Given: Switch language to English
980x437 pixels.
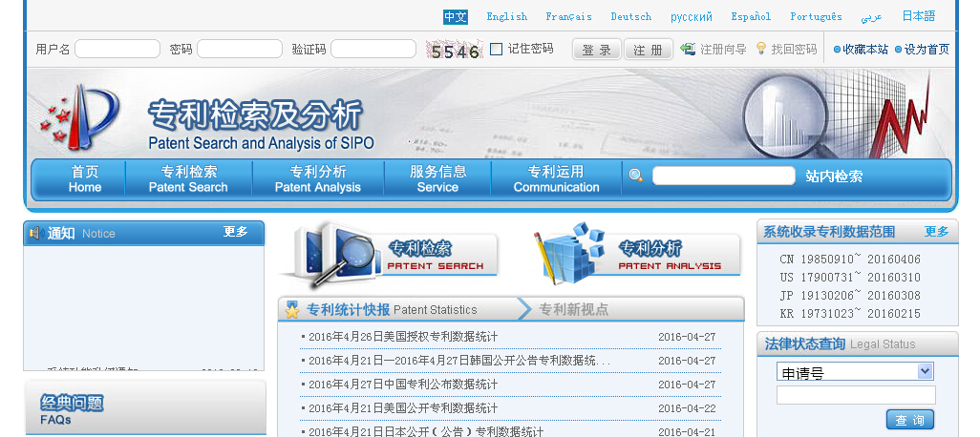Looking at the screenshot, I should click(x=507, y=17).
